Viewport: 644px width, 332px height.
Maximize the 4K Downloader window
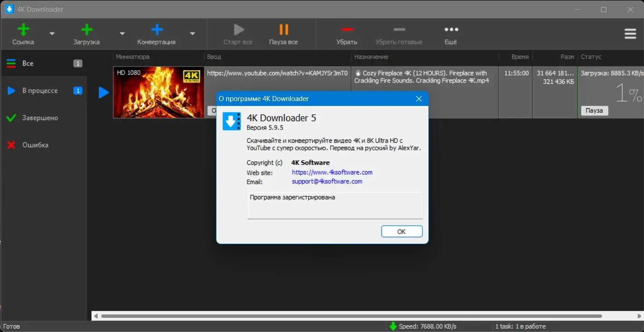click(604, 9)
